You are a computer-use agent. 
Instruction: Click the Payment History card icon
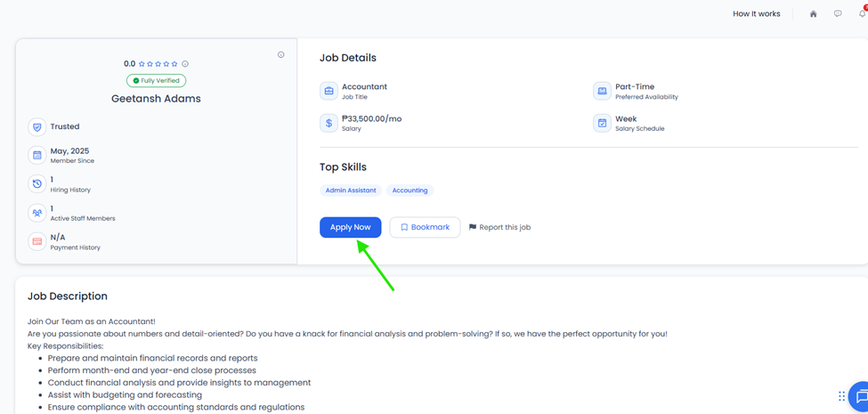(37, 241)
